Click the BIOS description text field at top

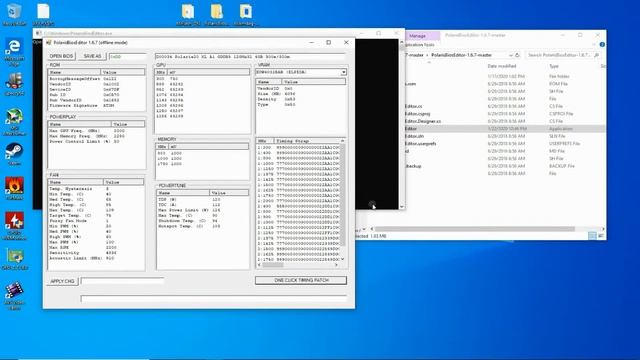(x=250, y=56)
